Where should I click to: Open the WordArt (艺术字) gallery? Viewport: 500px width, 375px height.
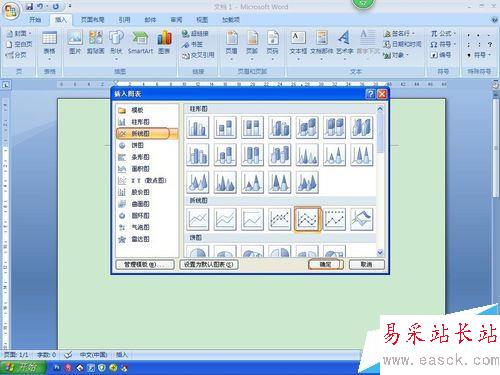pos(344,45)
